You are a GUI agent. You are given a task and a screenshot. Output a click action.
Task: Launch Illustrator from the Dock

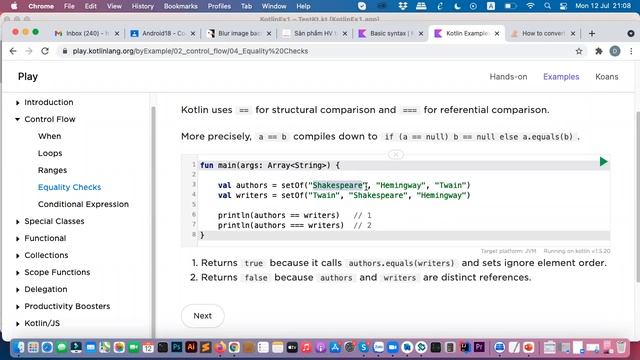point(191,347)
